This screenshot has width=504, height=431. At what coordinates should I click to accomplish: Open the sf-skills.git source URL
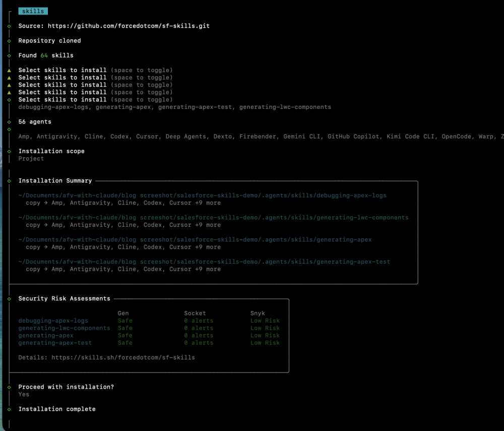click(x=129, y=26)
